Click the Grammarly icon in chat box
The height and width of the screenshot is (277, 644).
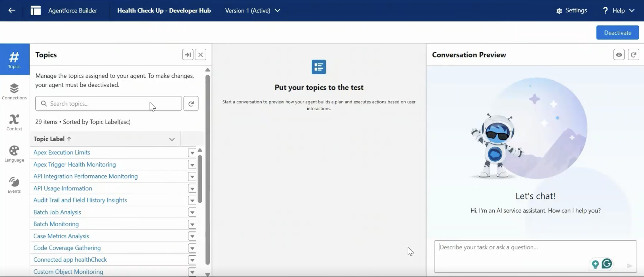pyautogui.click(x=607, y=264)
